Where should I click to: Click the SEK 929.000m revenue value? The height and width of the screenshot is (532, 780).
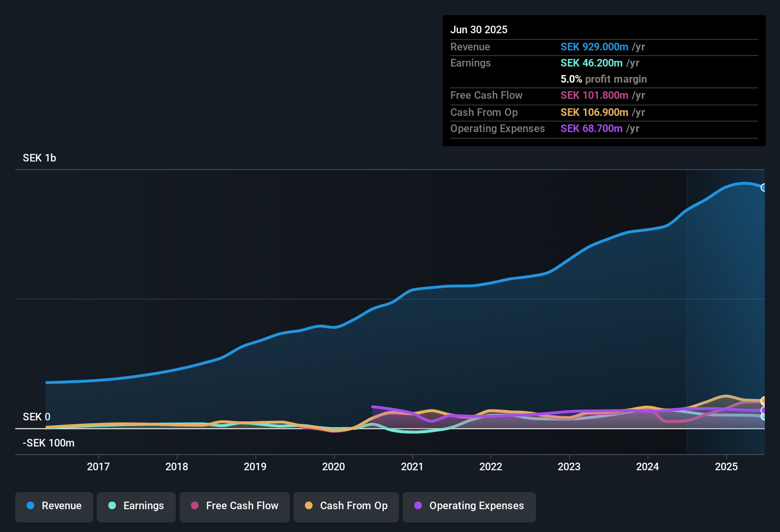[x=594, y=47]
